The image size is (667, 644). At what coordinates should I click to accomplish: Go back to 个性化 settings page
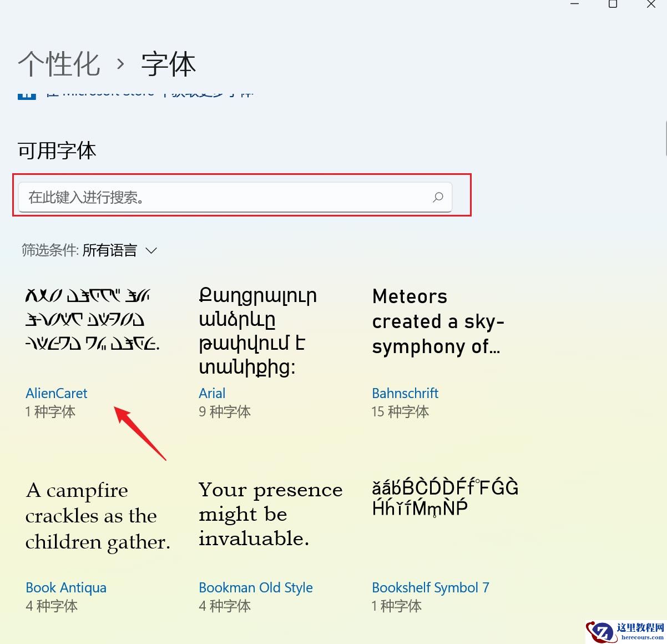click(x=59, y=63)
